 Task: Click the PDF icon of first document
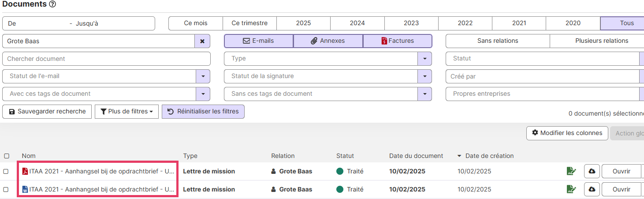pyautogui.click(x=25, y=171)
